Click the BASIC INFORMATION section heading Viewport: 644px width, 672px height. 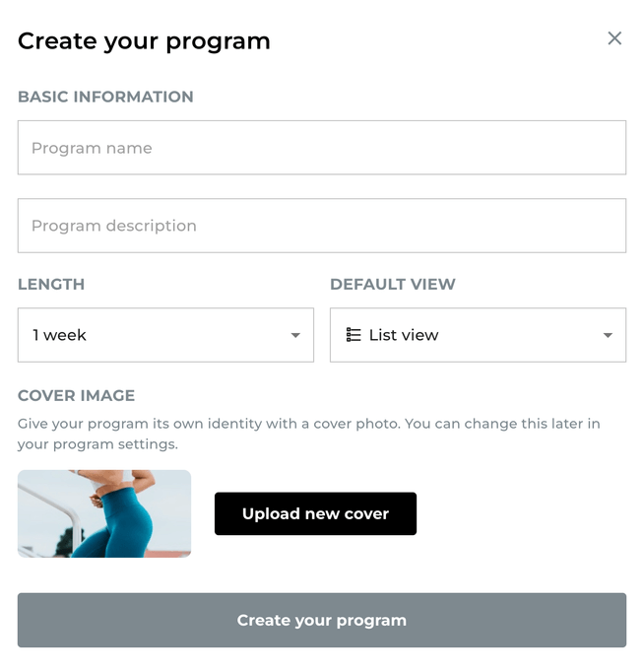(105, 97)
